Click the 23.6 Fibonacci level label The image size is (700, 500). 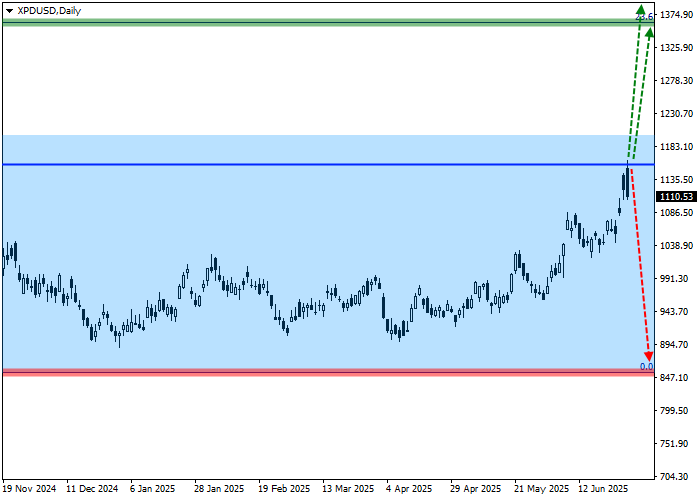tap(645, 18)
